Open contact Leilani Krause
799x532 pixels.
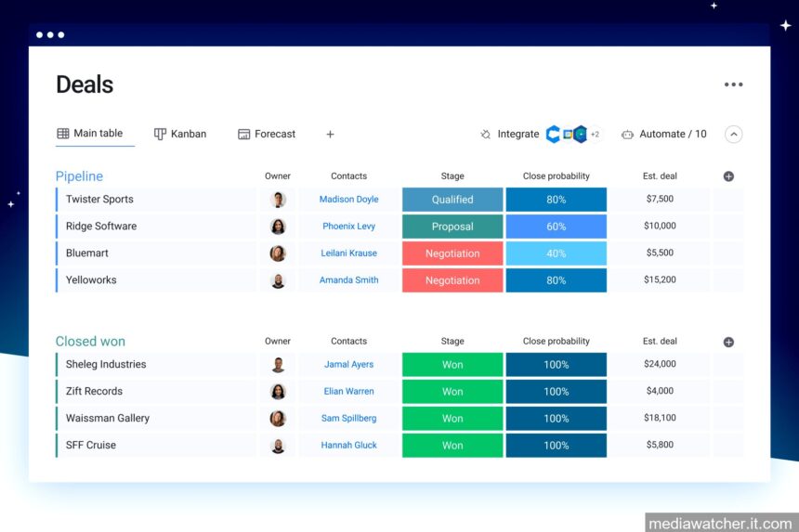pyautogui.click(x=349, y=253)
